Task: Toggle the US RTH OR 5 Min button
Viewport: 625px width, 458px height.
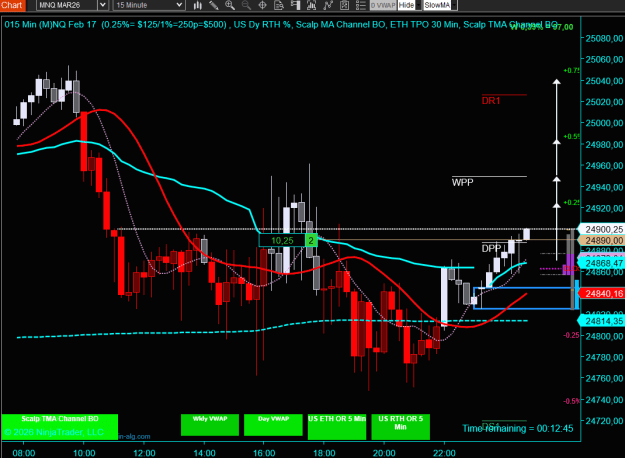Action: (401, 427)
